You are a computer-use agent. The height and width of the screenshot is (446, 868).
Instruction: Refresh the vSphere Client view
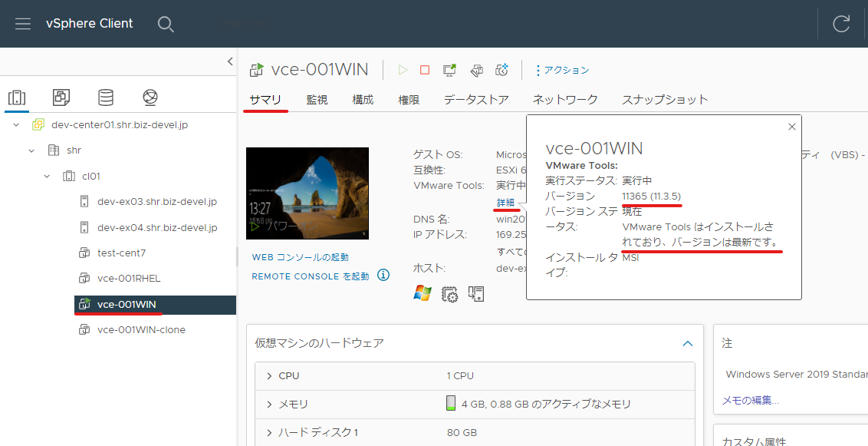[841, 24]
